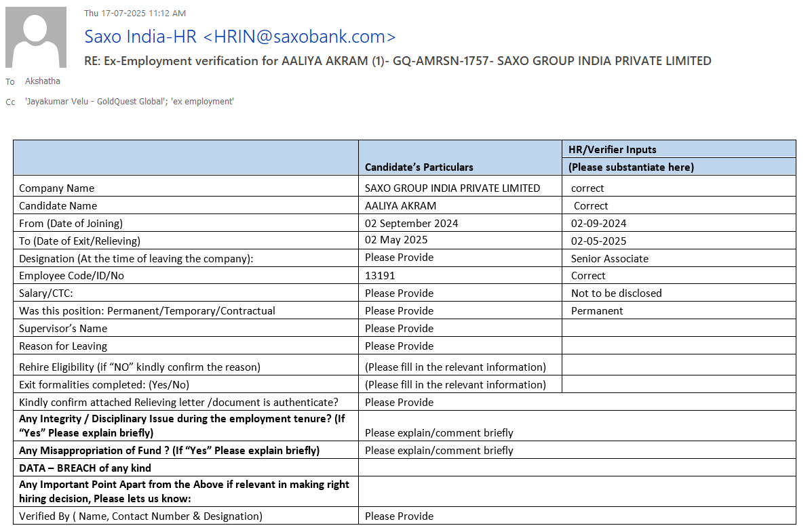The height and width of the screenshot is (530, 812).
Task: Select verifier date 02-05-2025
Action: click(x=598, y=241)
